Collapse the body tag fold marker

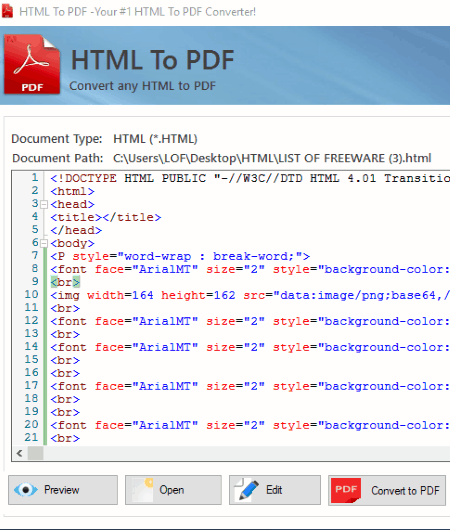pos(44,243)
